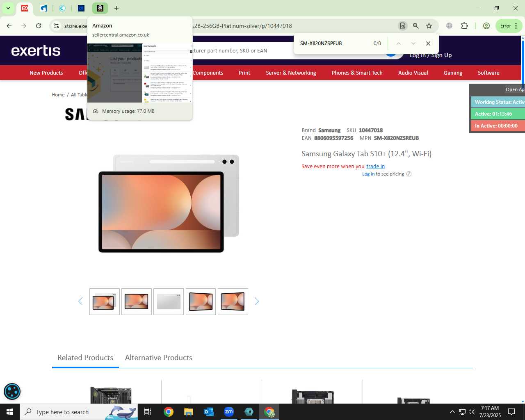This screenshot has width=525, height=420.
Task: Open the Software menu
Action: 488,73
